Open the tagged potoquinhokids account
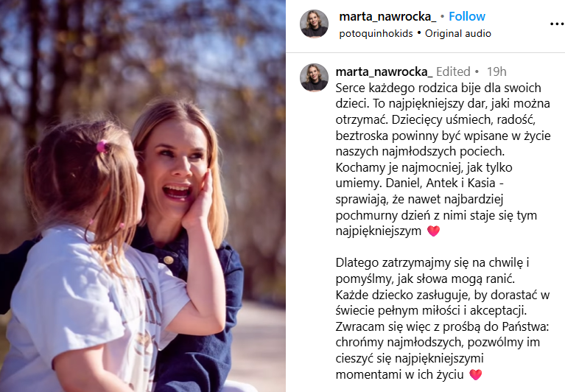The height and width of the screenshot is (392, 565). 376,33
